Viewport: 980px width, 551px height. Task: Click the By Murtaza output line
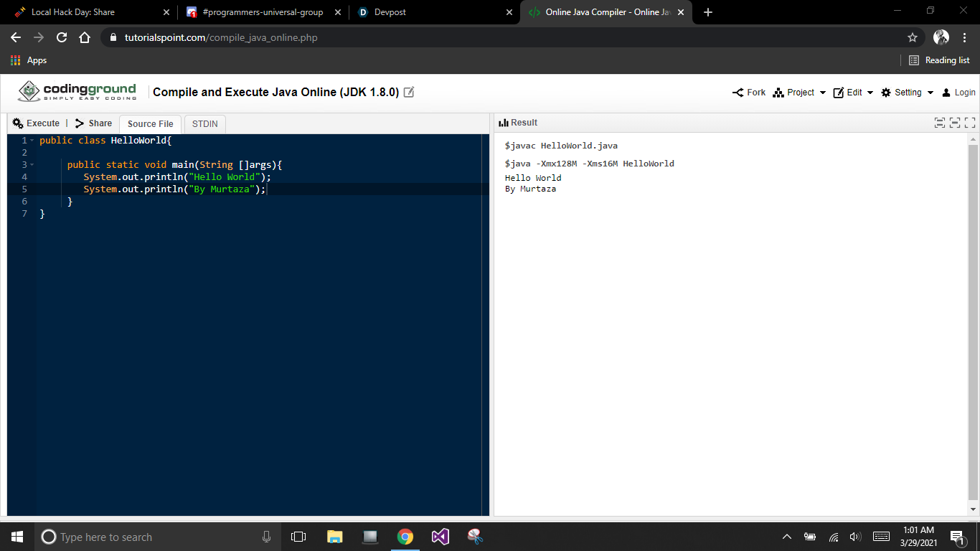[x=530, y=189]
